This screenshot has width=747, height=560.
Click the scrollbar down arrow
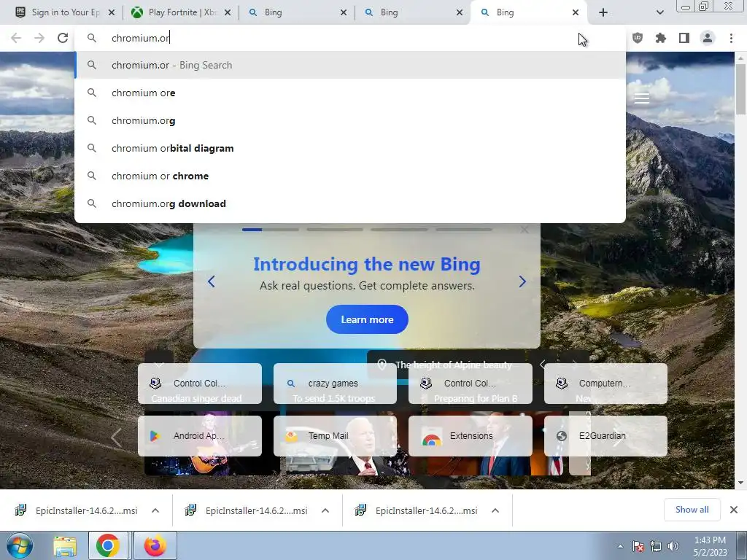point(740,483)
